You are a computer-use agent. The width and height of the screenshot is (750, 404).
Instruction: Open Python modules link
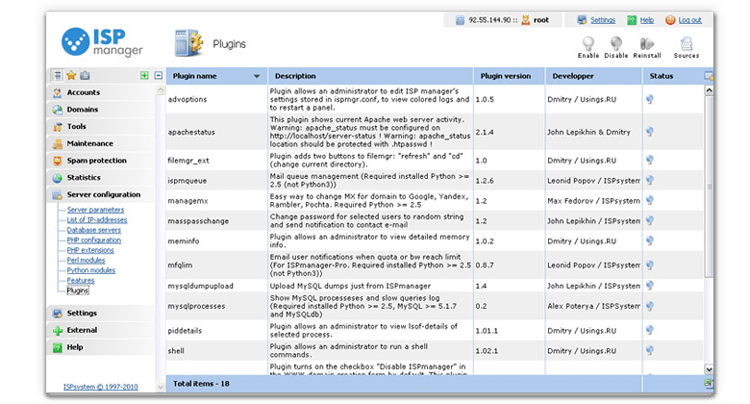coord(91,270)
